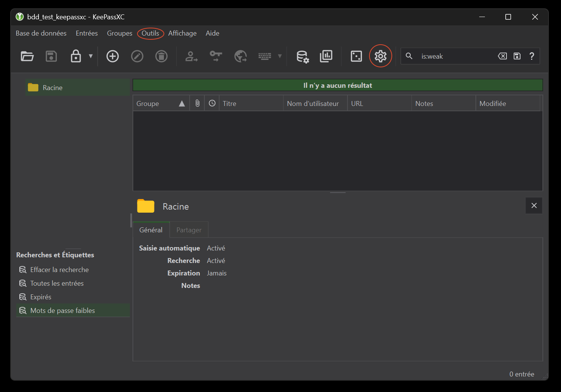Sort by the Titre column
This screenshot has width=561, height=392.
(x=251, y=103)
